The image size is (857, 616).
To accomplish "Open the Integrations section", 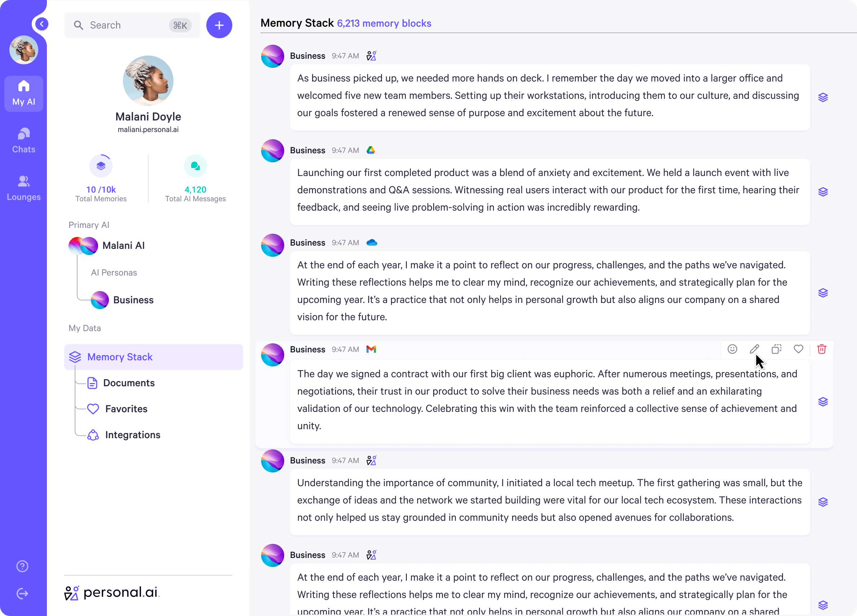I will click(132, 435).
